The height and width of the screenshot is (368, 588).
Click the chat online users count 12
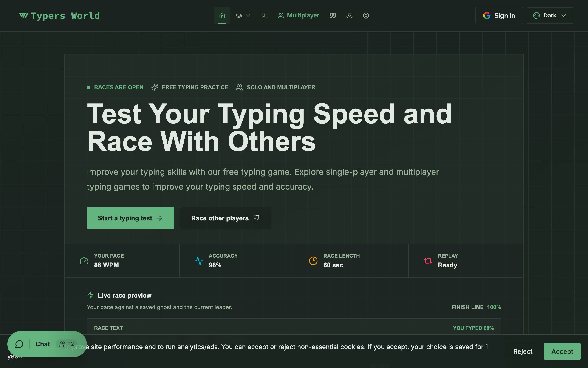tap(67, 344)
